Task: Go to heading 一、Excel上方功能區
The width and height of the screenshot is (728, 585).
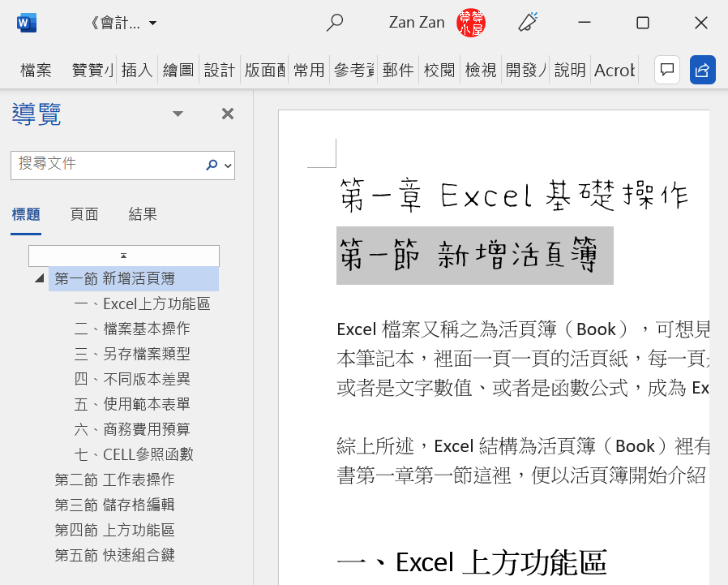Action: tap(142, 304)
